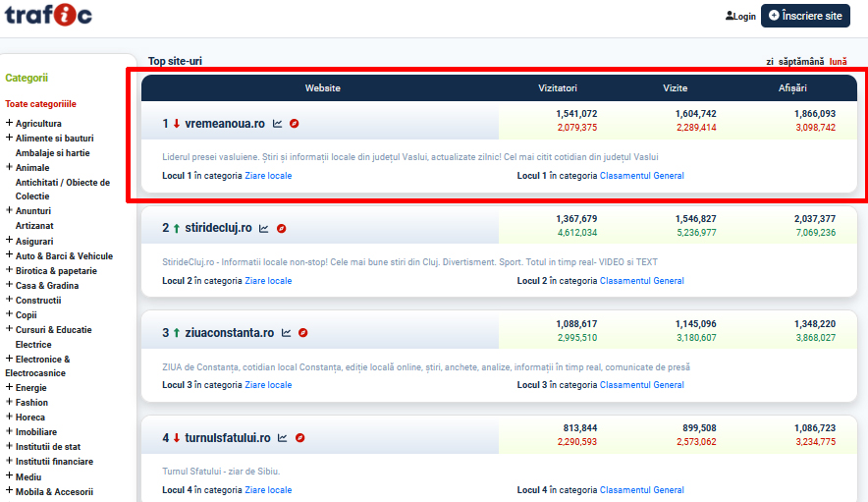The image size is (868, 502).
Task: Open the Electrice category
Action: tap(33, 345)
